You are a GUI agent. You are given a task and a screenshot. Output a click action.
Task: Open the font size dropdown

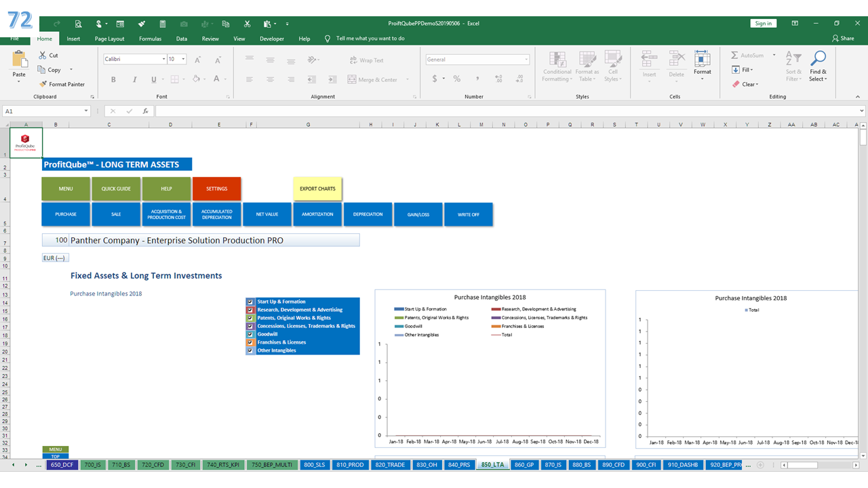click(x=184, y=60)
